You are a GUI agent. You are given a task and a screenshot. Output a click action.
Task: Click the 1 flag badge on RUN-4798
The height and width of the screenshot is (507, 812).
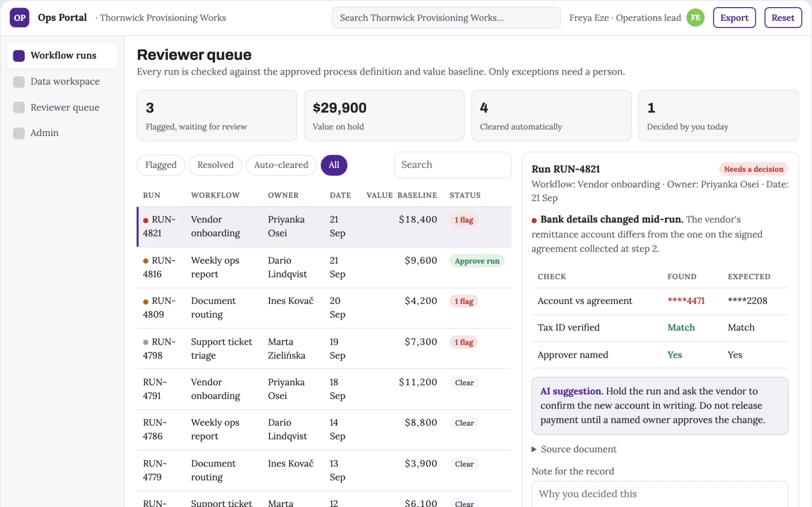point(464,343)
